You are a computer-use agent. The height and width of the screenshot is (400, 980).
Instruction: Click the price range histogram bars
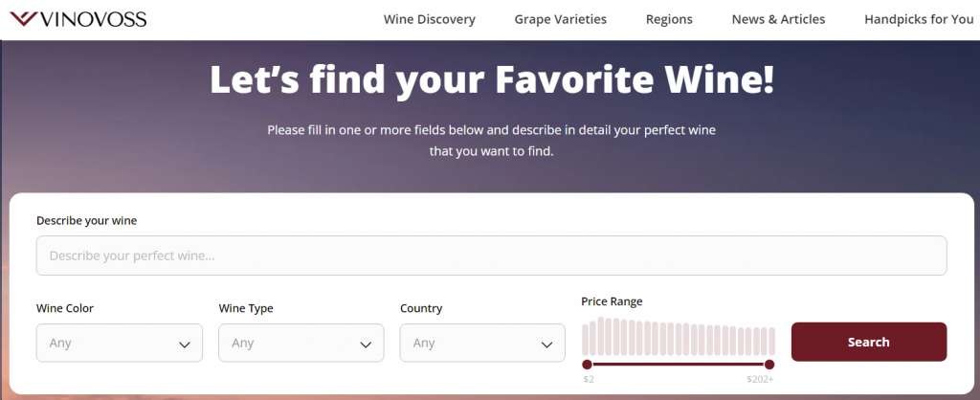679,338
